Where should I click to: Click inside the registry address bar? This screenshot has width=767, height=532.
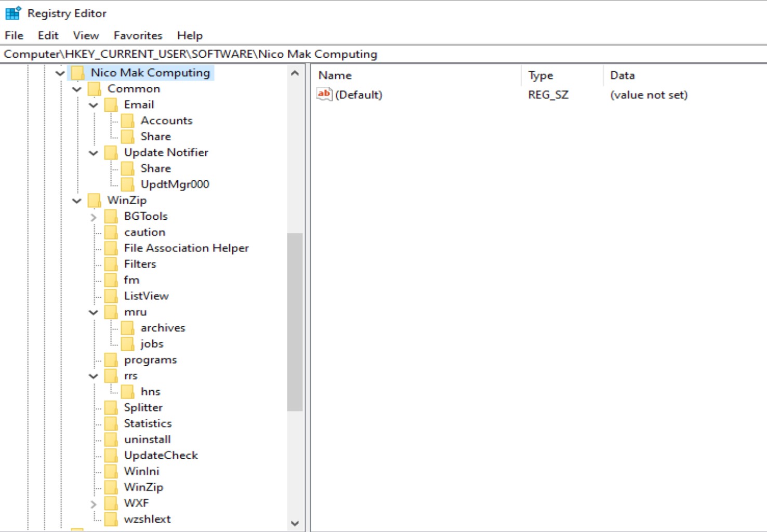point(208,54)
